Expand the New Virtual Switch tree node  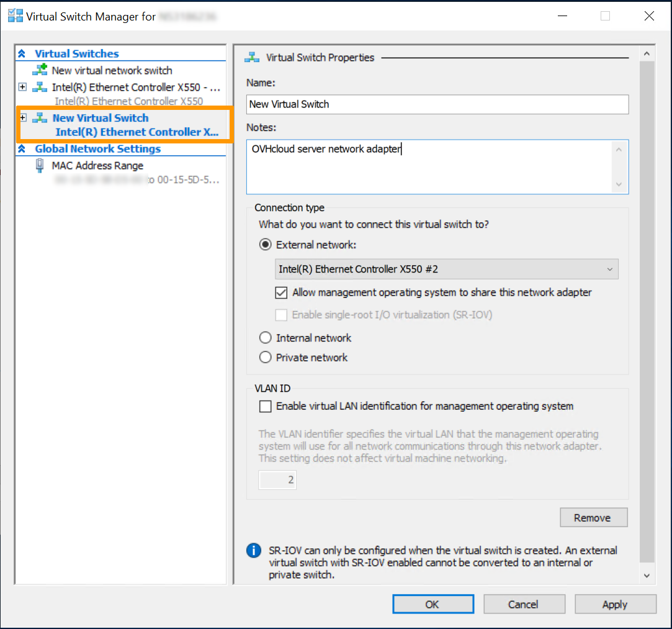coord(23,117)
